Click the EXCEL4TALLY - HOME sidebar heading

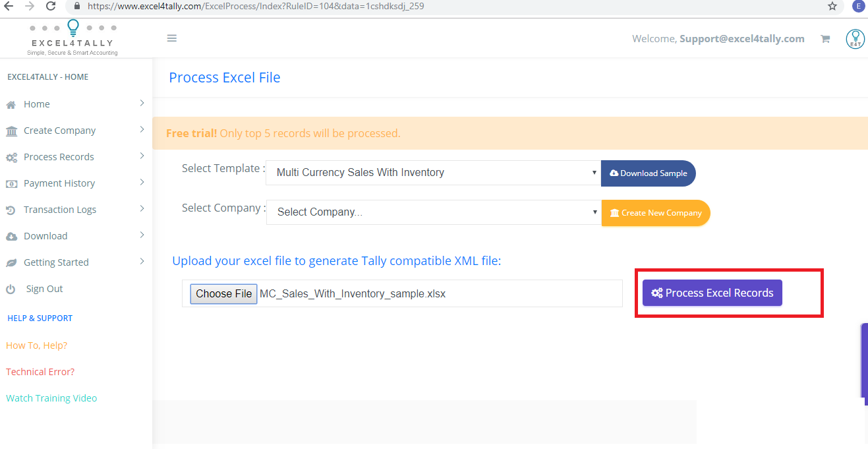pos(47,77)
